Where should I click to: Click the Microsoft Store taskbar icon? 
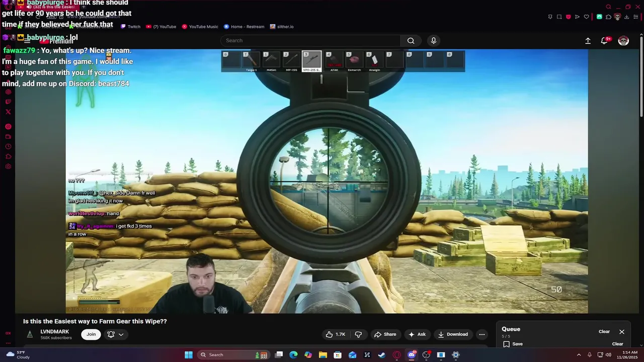click(338, 355)
